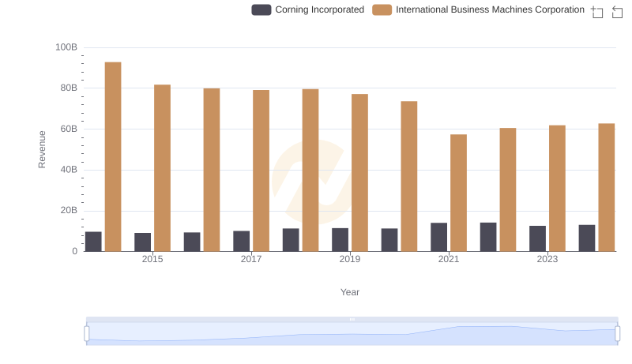Click the IBM bar for 2017
Image resolution: width=632 pixels, height=364 pixels.
tap(261, 171)
